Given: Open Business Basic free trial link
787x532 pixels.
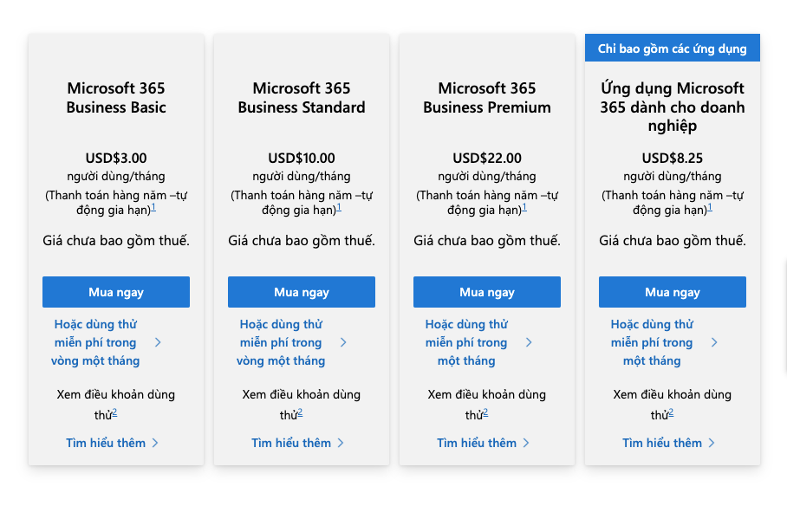Looking at the screenshot, I should [95, 342].
